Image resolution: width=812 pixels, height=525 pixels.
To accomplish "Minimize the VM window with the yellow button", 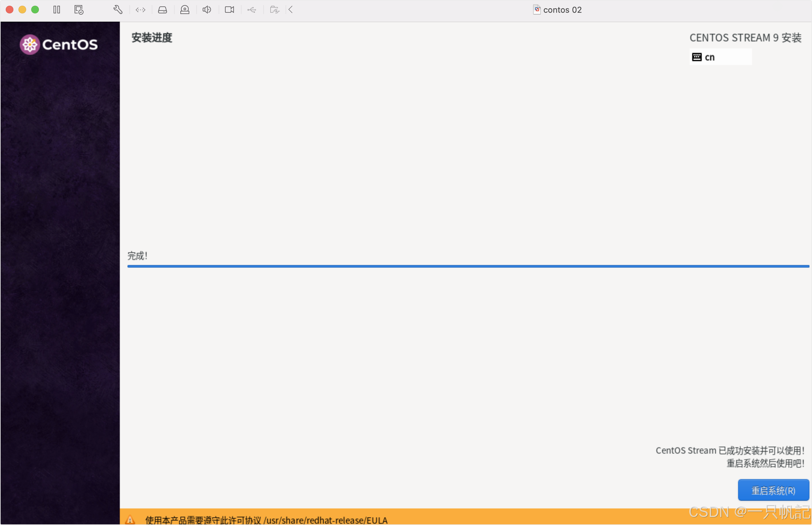I will (22, 10).
